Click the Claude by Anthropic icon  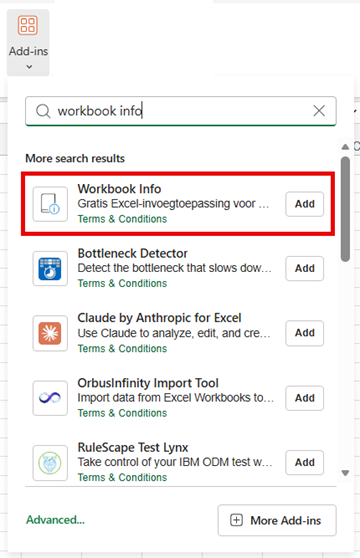[x=50, y=333]
